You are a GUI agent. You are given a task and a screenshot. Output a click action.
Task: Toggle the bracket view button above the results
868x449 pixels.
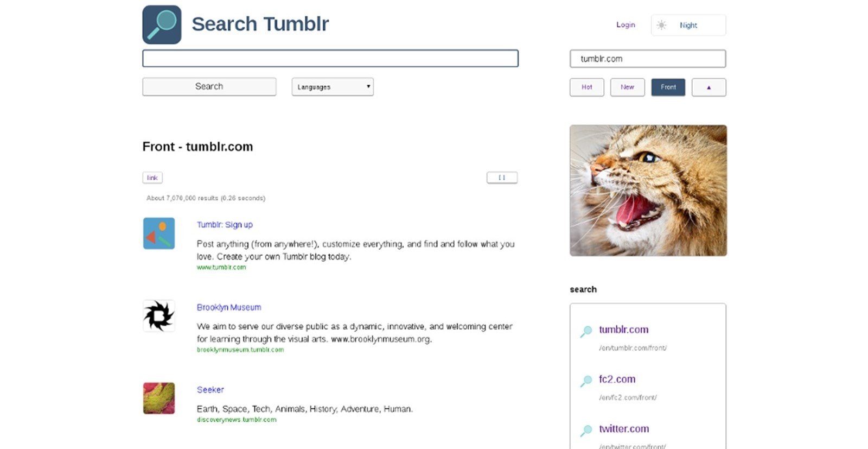click(502, 178)
